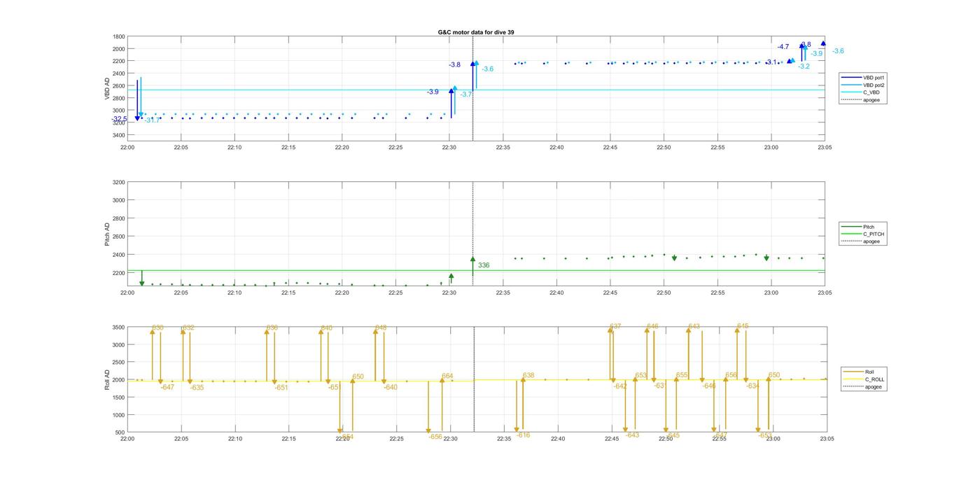Click the '-643' roll data label
Viewport: 980px width, 485px height.
pos(632,435)
